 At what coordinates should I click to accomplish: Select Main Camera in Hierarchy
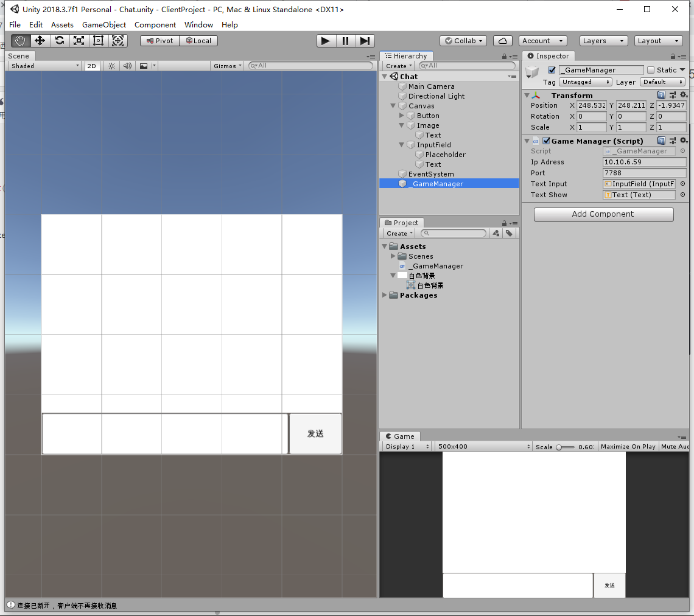pyautogui.click(x=431, y=86)
